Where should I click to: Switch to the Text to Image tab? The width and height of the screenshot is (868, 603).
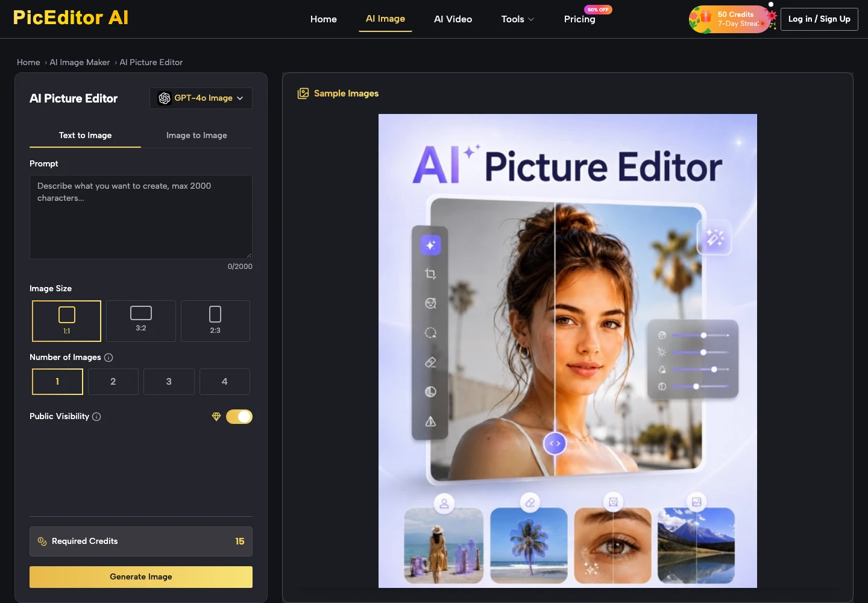(x=85, y=136)
